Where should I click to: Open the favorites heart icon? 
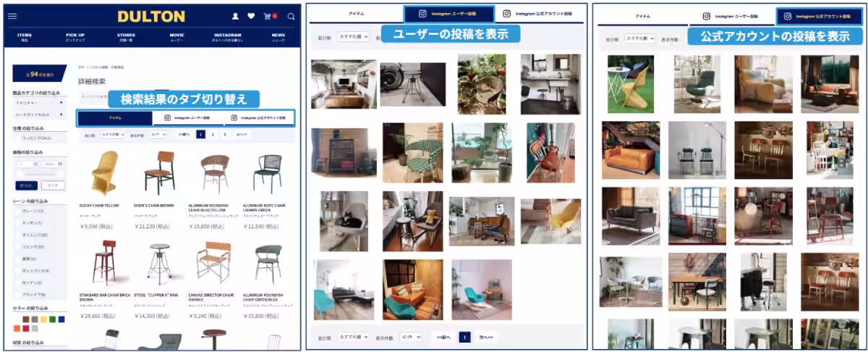[x=251, y=16]
